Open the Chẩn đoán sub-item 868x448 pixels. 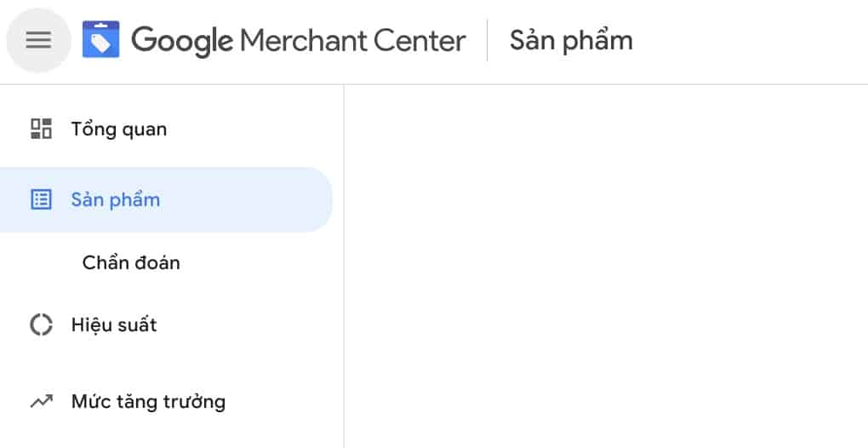click(x=131, y=262)
